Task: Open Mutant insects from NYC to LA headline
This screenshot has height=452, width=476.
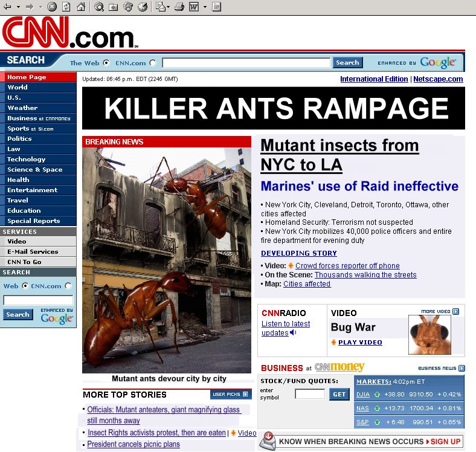Action: (x=339, y=155)
